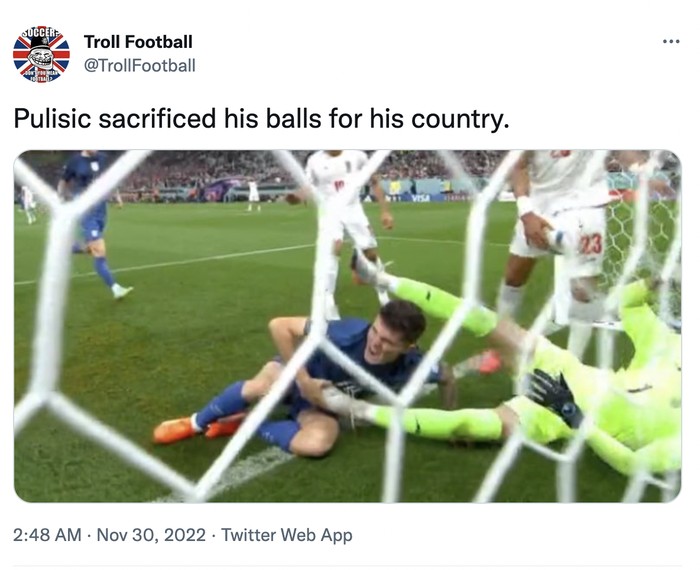Open the Twitter Web App source link
Image resolution: width=700 pixels, height=570 pixels.
click(x=287, y=535)
